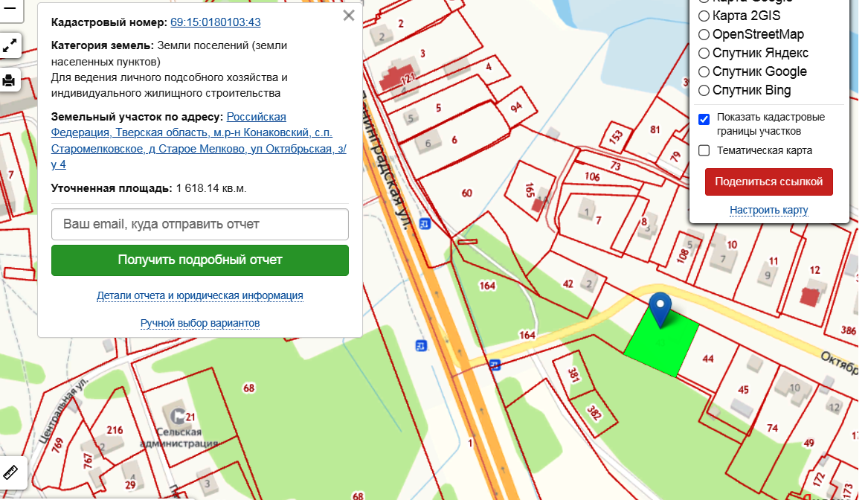Click the Получить подробный отчет button
This screenshot has width=868, height=500.
click(x=200, y=260)
